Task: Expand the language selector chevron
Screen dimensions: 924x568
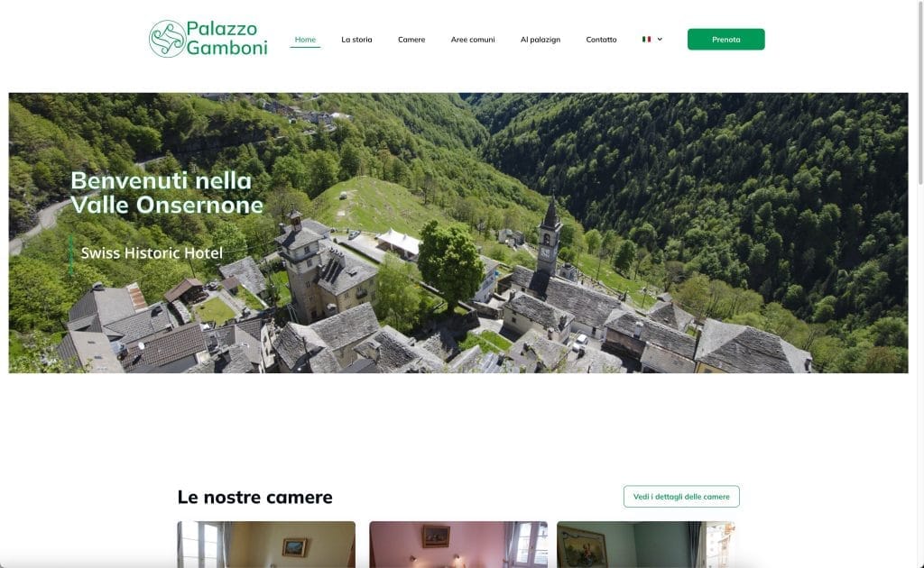Action: point(660,40)
